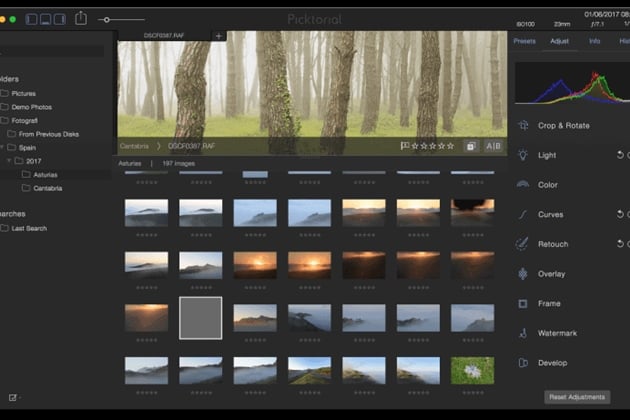
Task: Click the edit icon at bottom left
Action: [x=13, y=397]
